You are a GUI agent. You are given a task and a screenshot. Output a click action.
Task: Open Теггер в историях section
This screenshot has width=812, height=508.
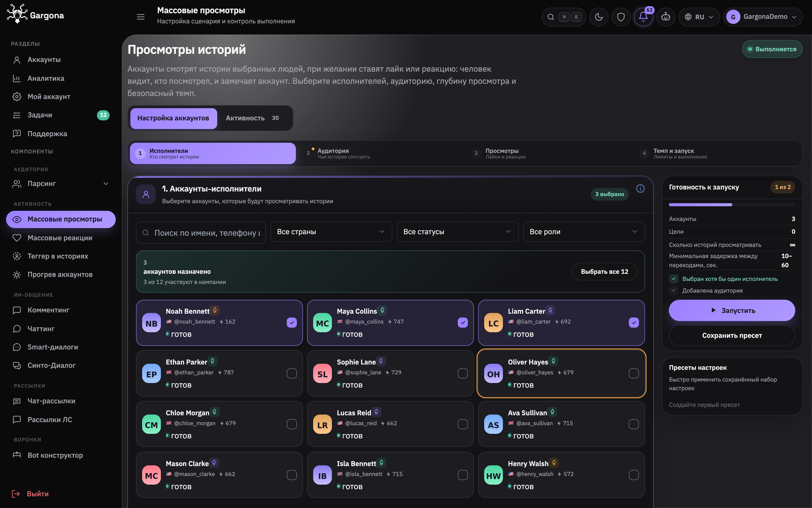60,256
